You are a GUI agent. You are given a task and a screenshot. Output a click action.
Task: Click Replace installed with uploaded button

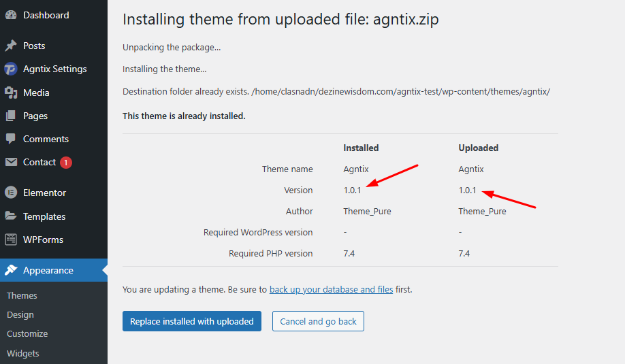tap(192, 321)
